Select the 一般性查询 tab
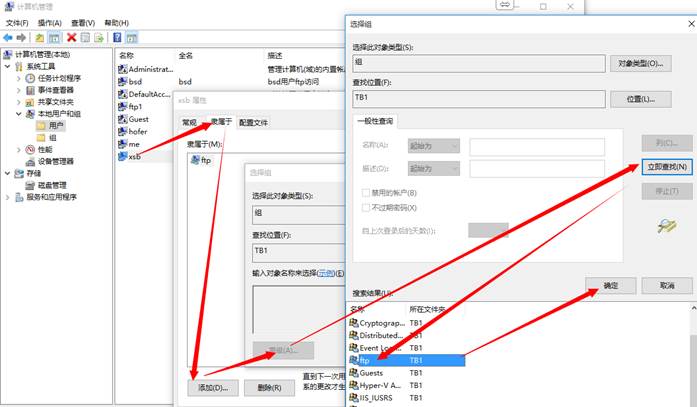The width and height of the screenshot is (697, 407). coord(375,121)
